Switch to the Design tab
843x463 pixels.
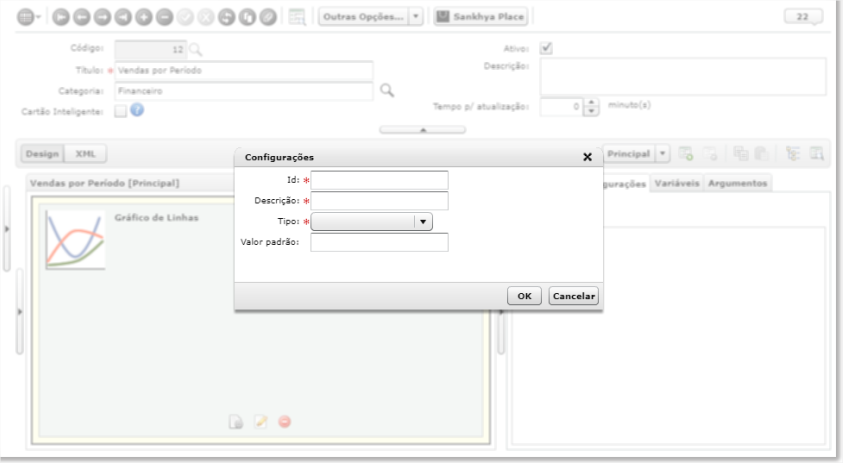42,154
